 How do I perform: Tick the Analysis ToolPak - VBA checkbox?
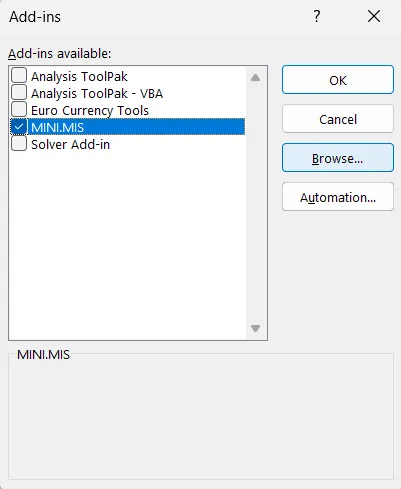[x=19, y=92]
